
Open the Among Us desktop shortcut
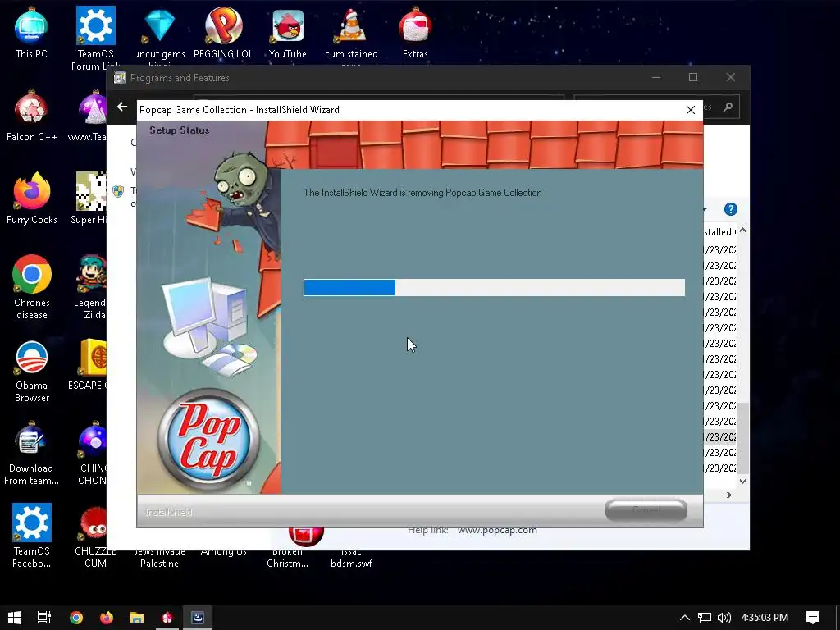[x=223, y=550]
